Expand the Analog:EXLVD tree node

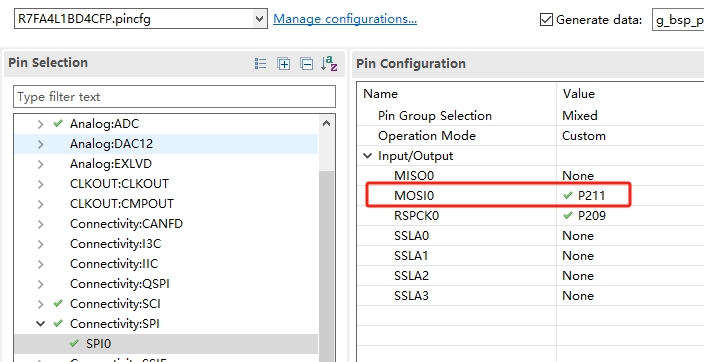click(x=40, y=164)
